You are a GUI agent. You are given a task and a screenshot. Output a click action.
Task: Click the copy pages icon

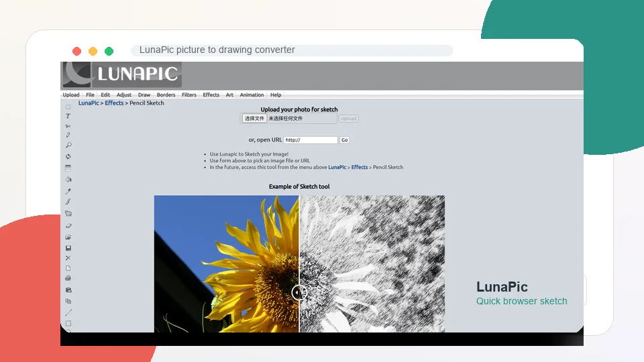pos(68,301)
